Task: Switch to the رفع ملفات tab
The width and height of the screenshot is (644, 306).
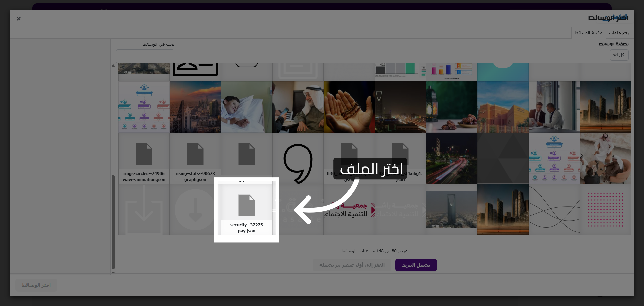Action: [x=619, y=33]
